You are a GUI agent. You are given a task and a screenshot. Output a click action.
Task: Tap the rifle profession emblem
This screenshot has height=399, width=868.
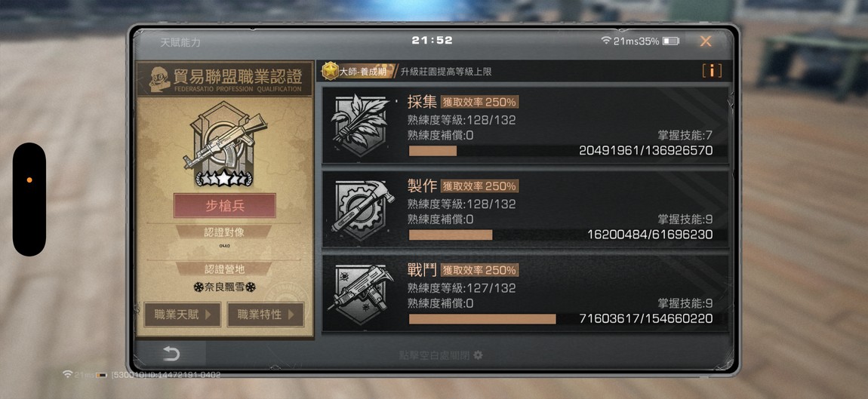point(224,143)
